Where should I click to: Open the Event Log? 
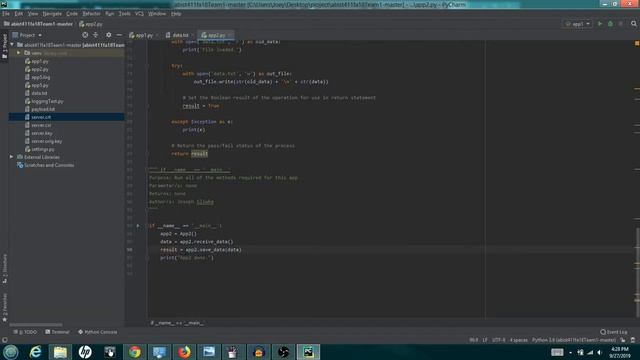pos(614,332)
